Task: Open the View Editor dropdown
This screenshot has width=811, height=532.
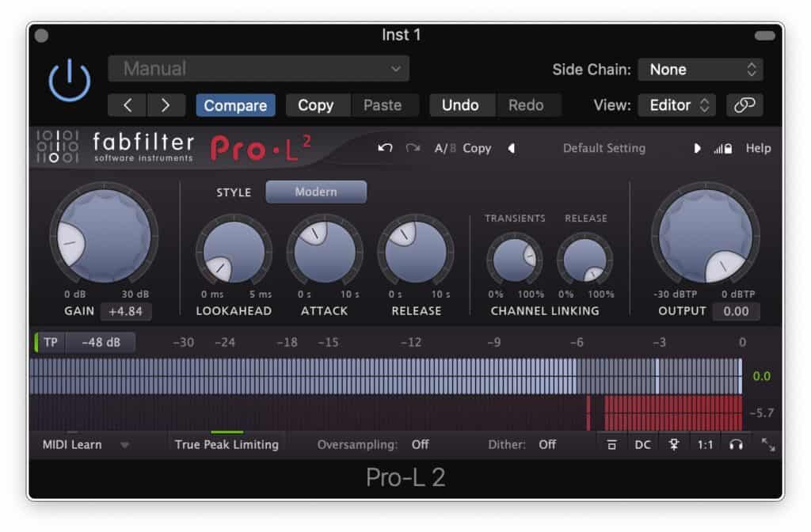Action: pos(677,105)
